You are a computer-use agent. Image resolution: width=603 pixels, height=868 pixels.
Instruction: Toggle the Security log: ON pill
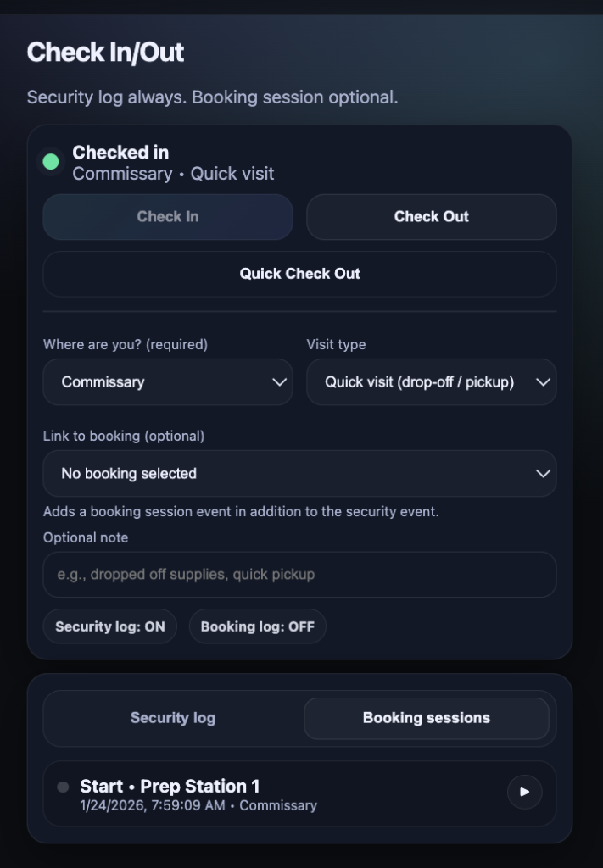coord(110,627)
